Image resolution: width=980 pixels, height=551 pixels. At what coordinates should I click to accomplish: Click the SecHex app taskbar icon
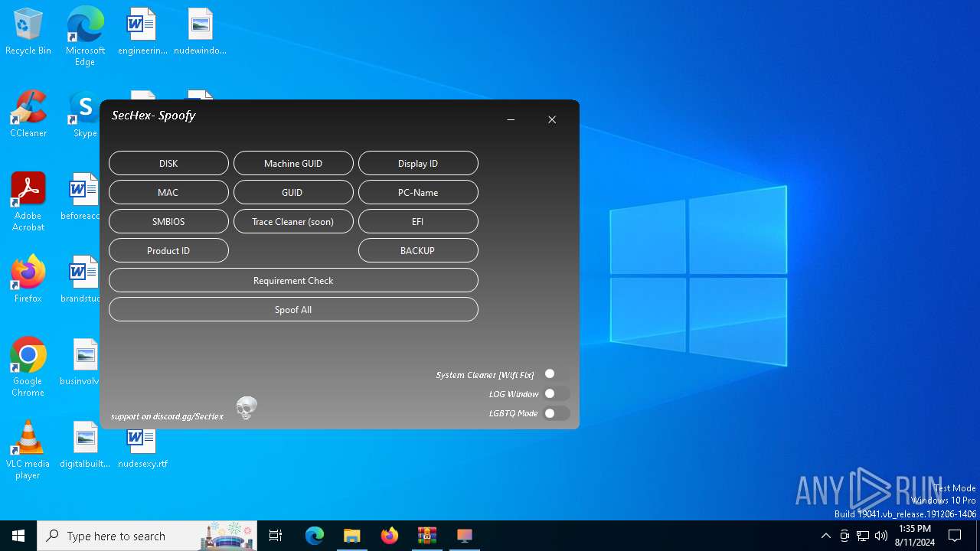(x=465, y=536)
